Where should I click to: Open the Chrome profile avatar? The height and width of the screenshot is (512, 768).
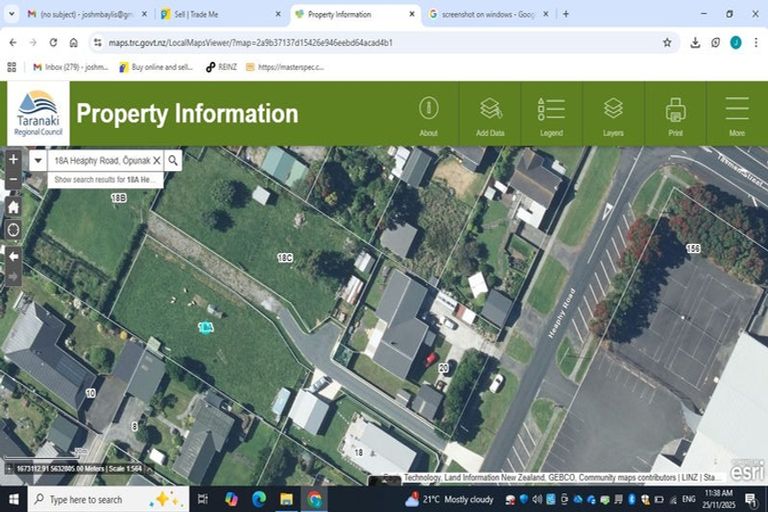click(x=736, y=43)
